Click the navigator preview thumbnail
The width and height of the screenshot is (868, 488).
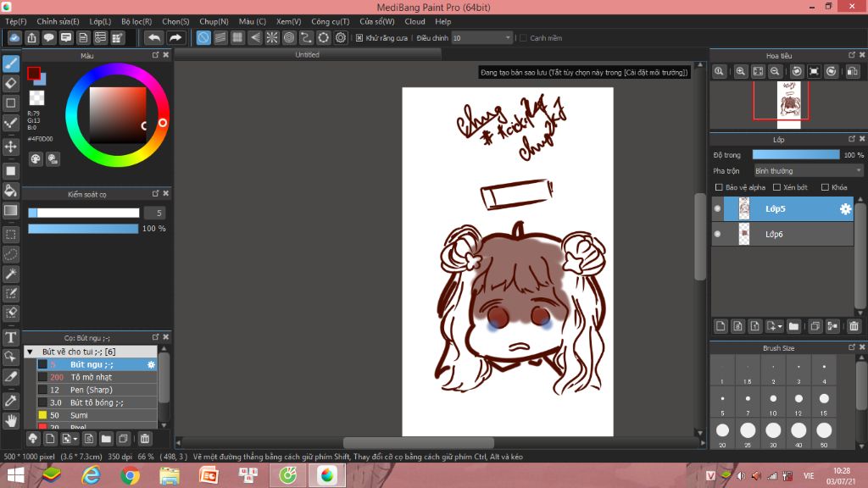788,105
